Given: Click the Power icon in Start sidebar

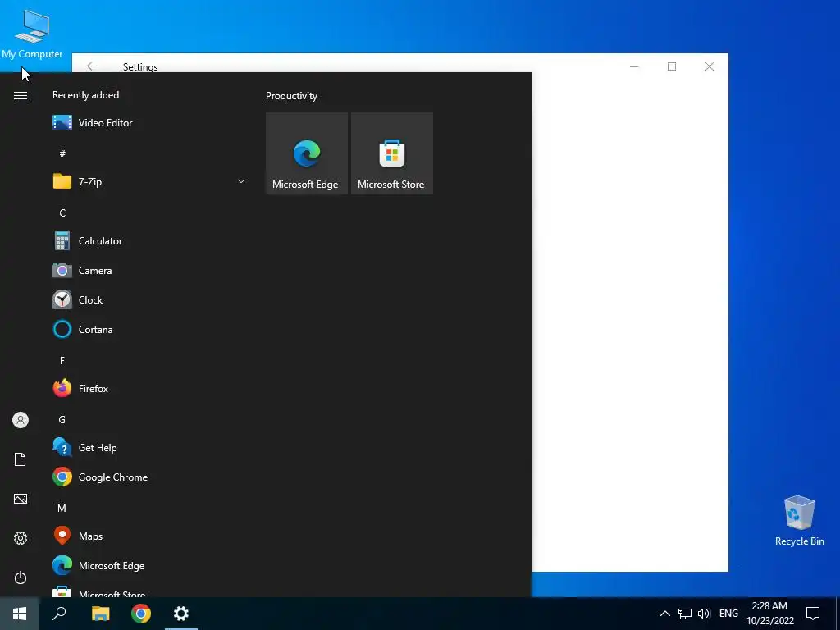Looking at the screenshot, I should point(21,577).
